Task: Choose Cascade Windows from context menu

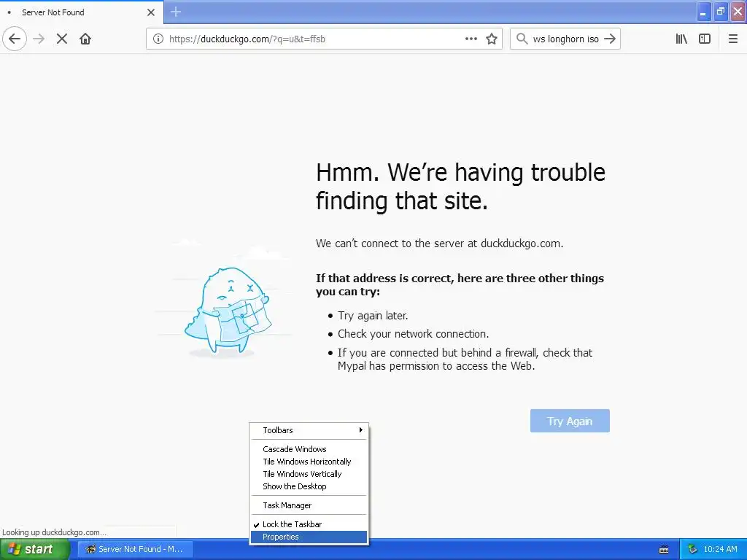Action: coord(309,449)
